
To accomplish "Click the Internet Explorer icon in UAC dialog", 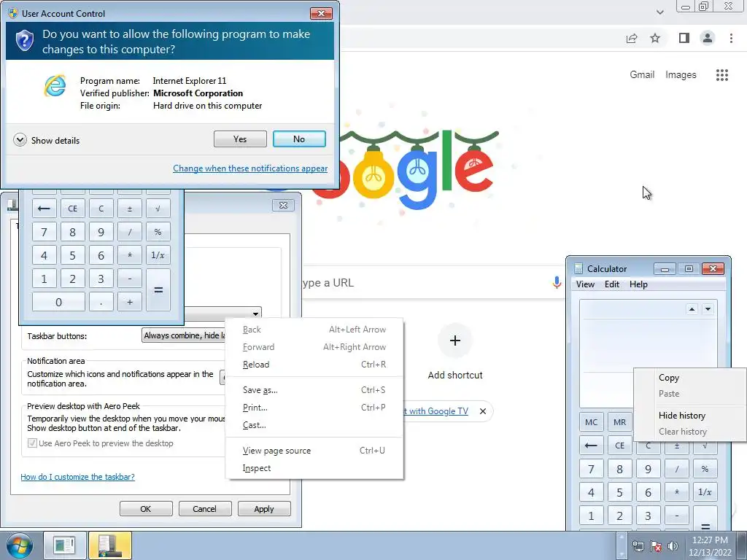I will pos(55,86).
